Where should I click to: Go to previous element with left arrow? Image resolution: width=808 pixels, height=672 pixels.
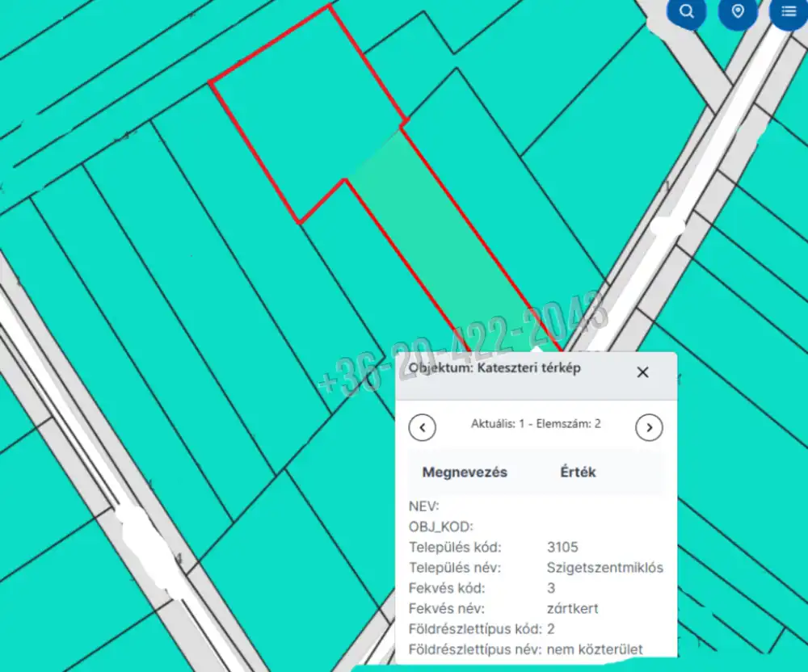click(x=423, y=427)
